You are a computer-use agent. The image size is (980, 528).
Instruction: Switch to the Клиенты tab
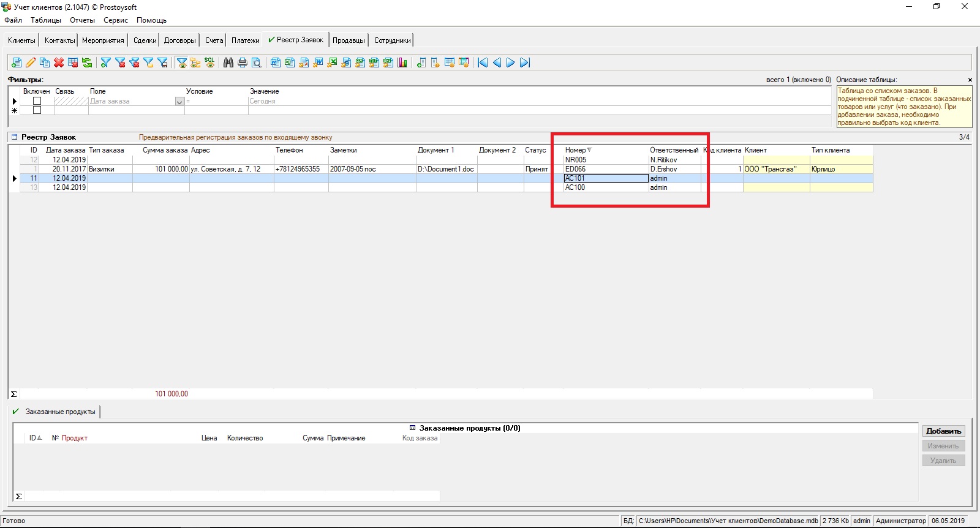click(21, 40)
